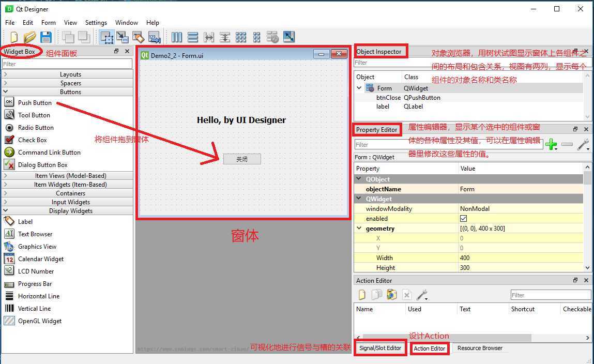
Task: Expand Item Views (Model-Based) category
Action: (5, 175)
